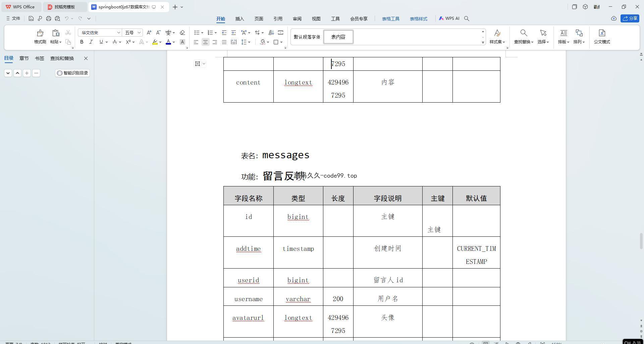
Task: Click the text highlight color swatch
Action: tap(155, 42)
